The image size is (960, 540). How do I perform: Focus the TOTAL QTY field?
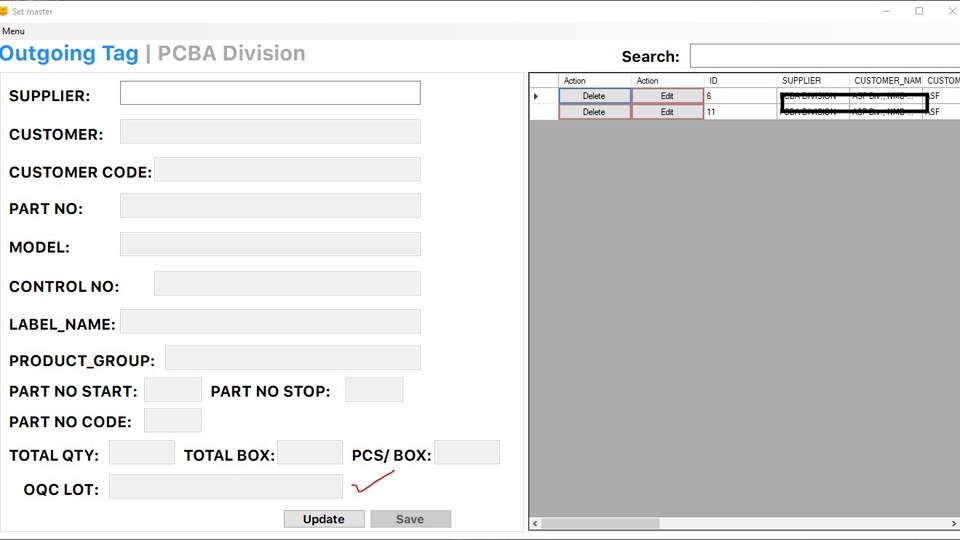point(142,452)
